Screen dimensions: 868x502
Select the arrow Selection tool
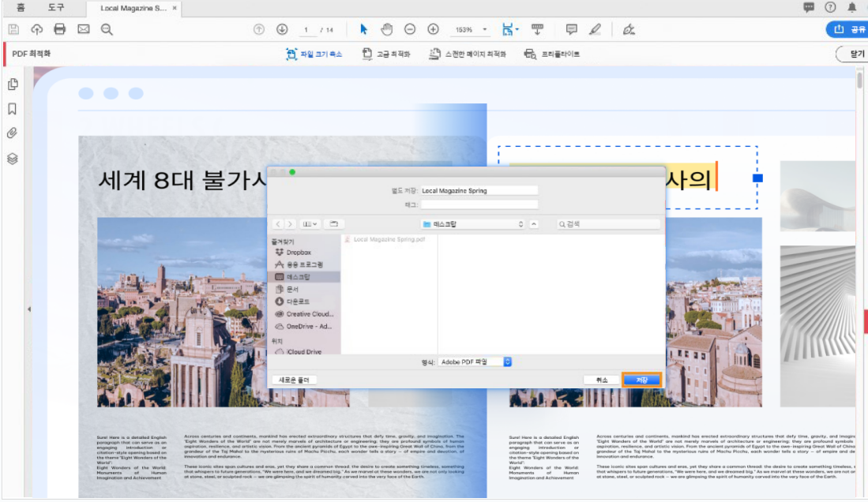click(363, 28)
